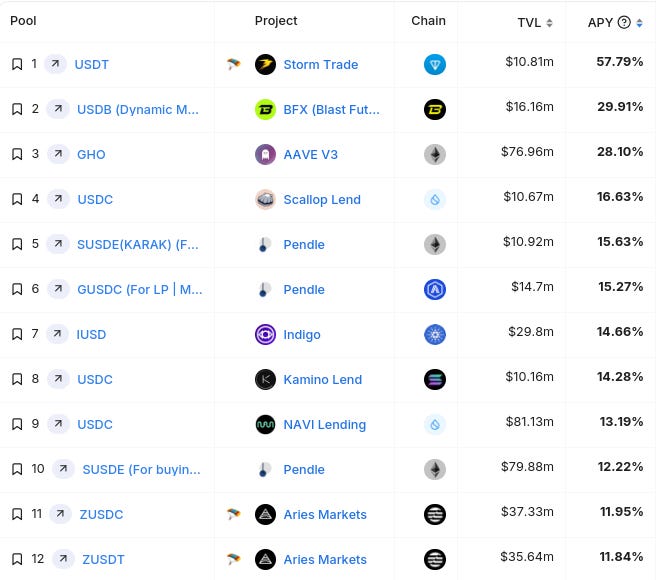The image size is (656, 580).
Task: Sort table by APY arrows
Action: [x=639, y=23]
